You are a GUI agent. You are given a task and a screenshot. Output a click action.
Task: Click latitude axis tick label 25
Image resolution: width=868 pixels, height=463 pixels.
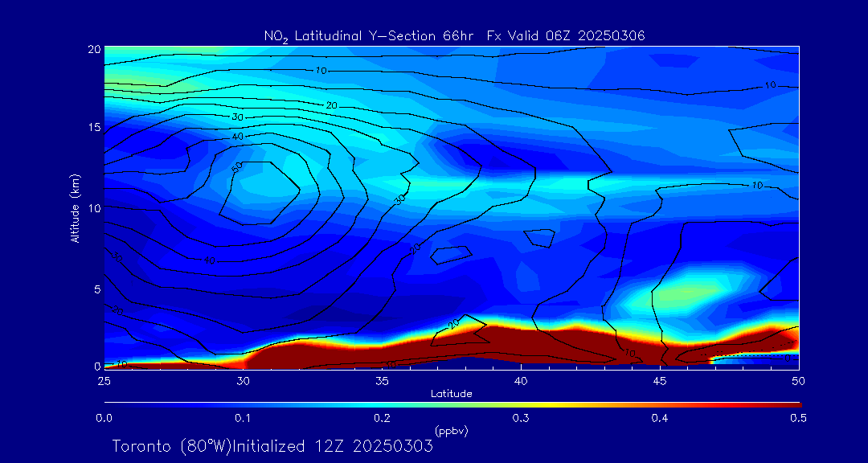pos(104,381)
